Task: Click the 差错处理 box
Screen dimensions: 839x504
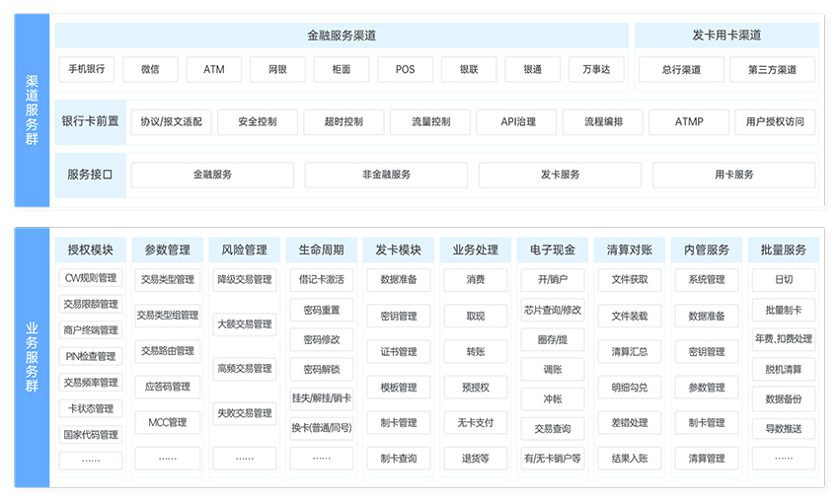Action: point(630,423)
